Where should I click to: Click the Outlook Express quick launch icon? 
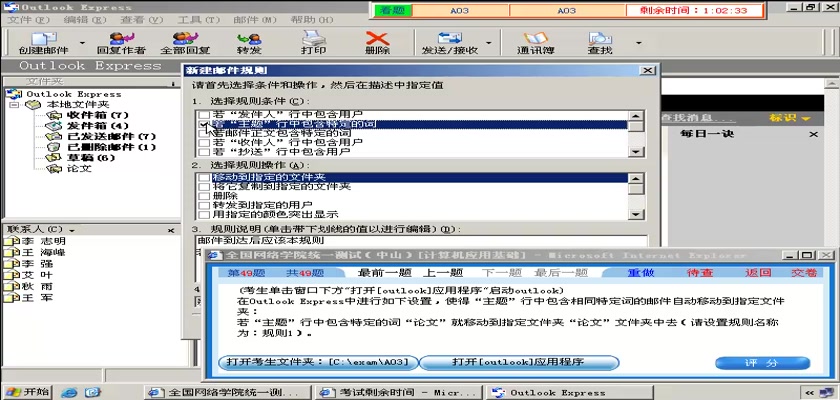pyautogui.click(x=93, y=393)
